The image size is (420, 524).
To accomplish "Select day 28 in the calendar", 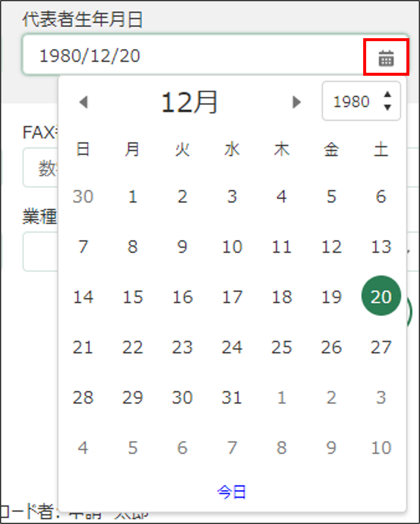I will point(83,397).
